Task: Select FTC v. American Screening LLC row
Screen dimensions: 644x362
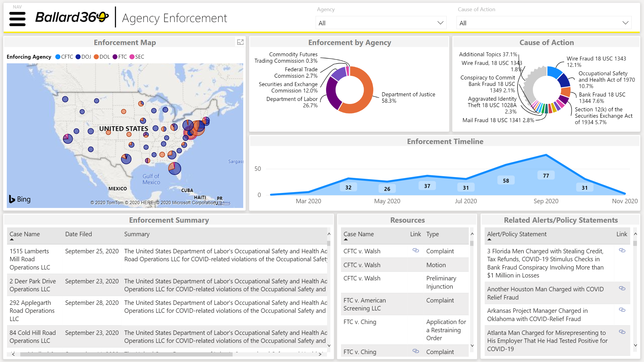Action: [405, 304]
